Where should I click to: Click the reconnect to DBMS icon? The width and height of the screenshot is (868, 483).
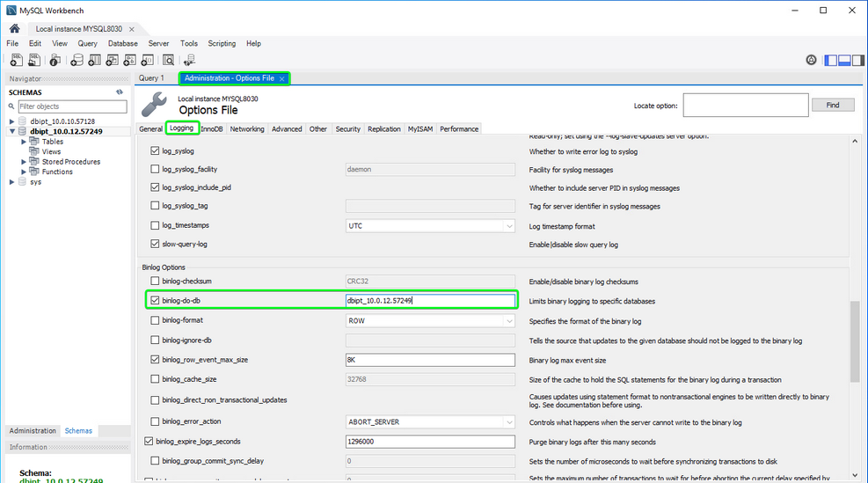click(x=189, y=60)
